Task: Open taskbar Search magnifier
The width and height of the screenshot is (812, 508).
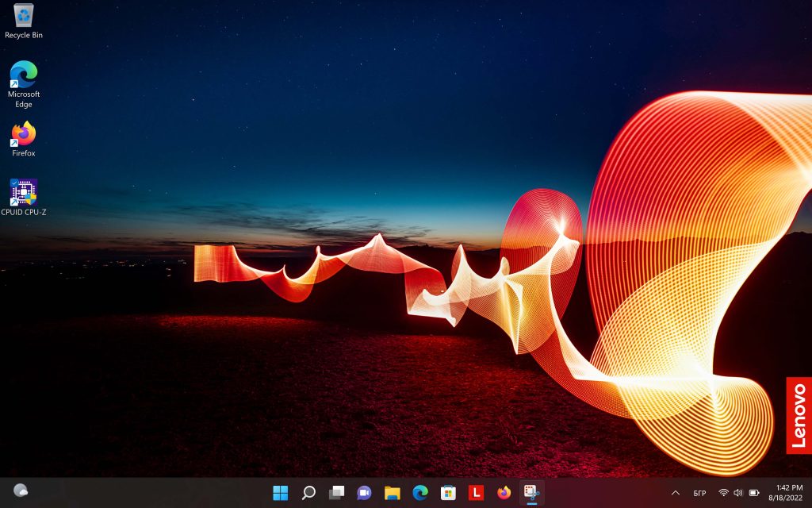Action: [x=308, y=493]
